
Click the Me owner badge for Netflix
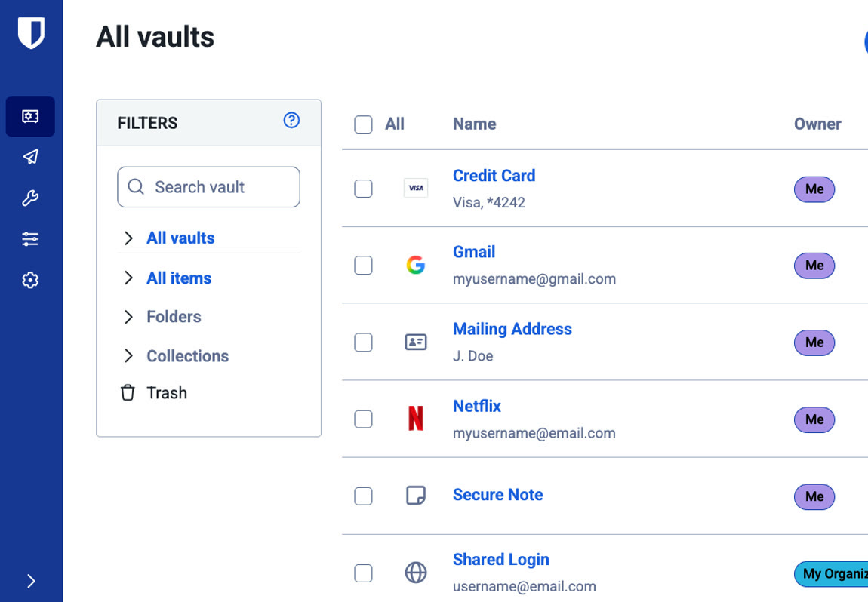point(814,419)
